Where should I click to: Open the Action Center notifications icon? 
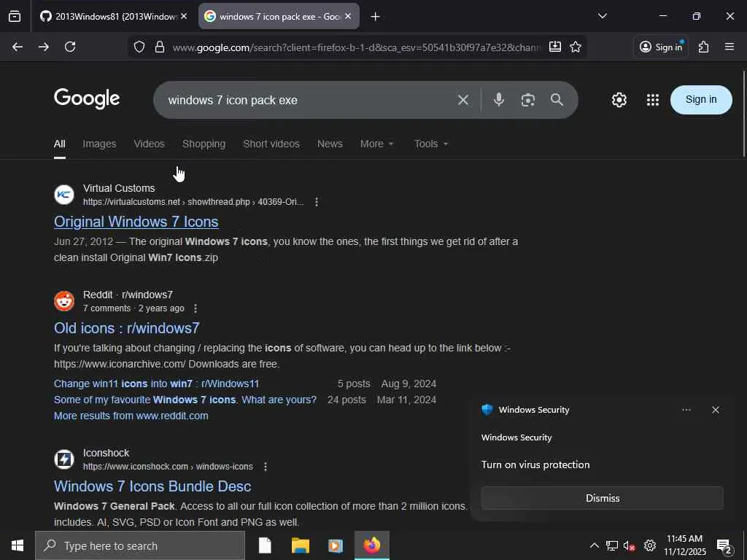tap(724, 545)
